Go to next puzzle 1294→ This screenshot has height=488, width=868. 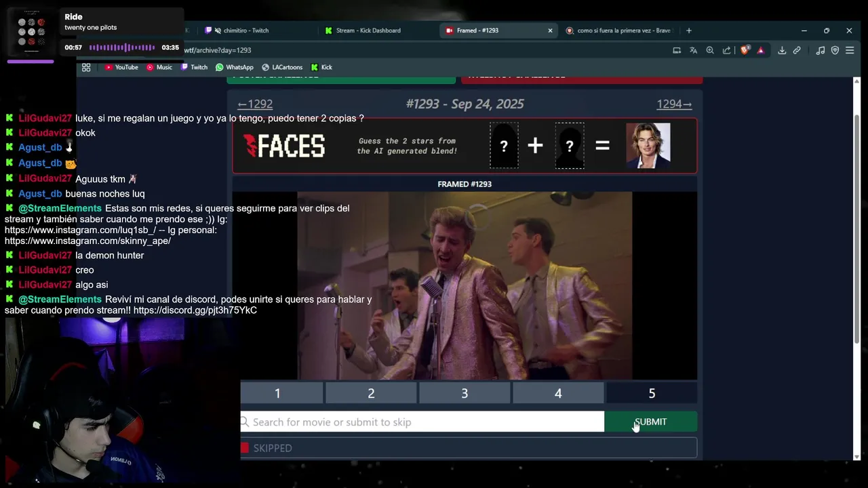tap(674, 104)
